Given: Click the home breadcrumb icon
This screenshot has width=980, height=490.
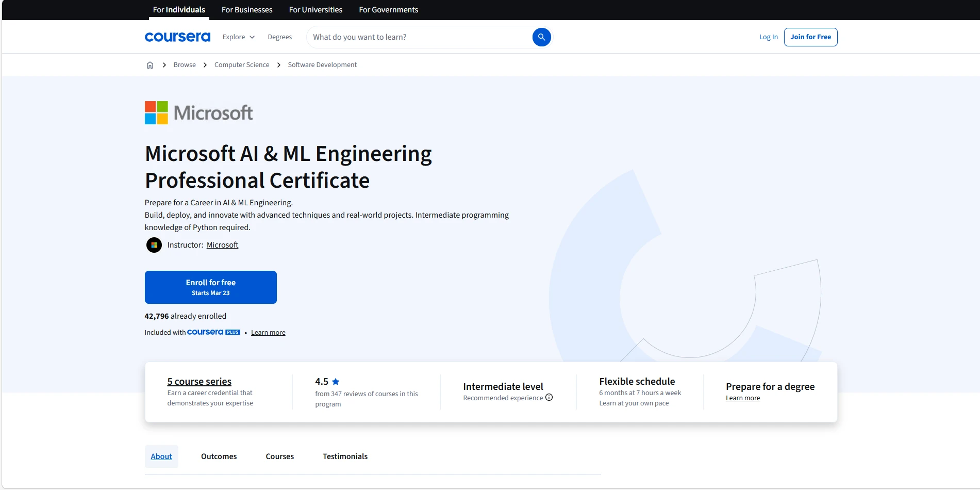Looking at the screenshot, I should pyautogui.click(x=150, y=64).
